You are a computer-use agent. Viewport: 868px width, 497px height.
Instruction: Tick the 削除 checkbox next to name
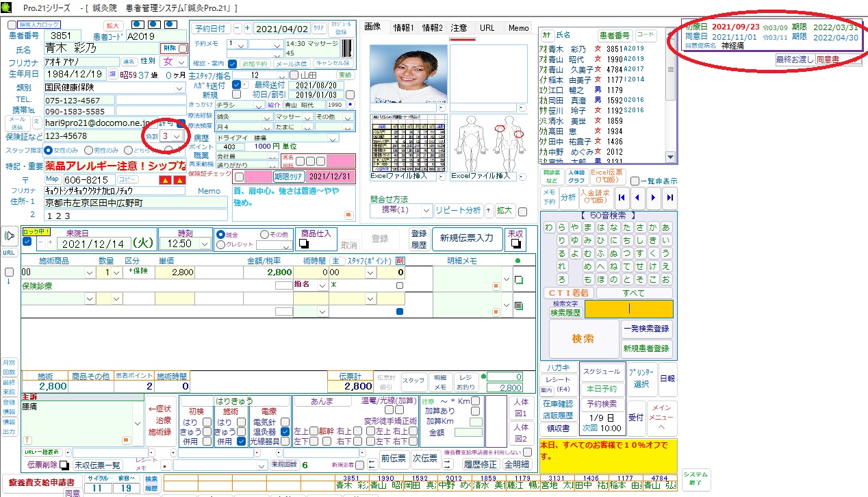click(x=183, y=49)
